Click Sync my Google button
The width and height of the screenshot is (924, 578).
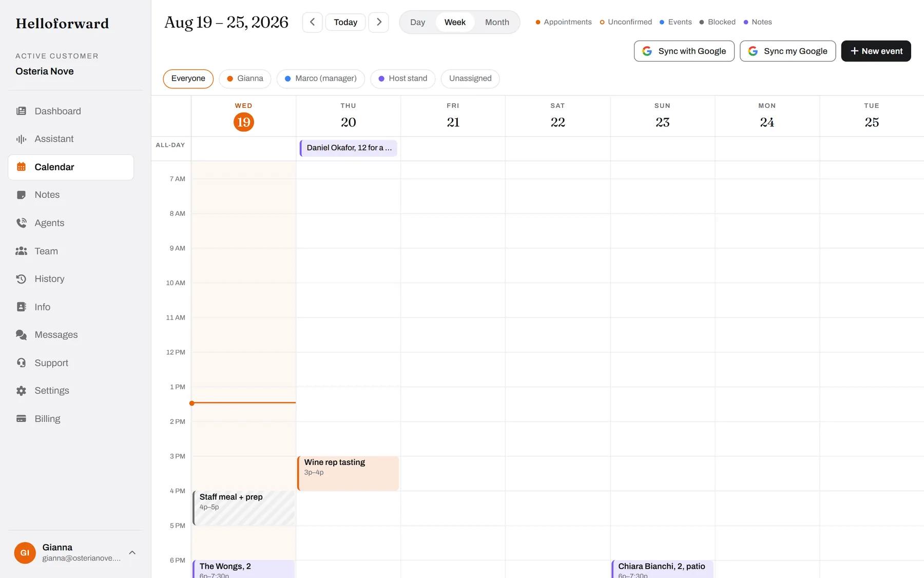tap(787, 51)
